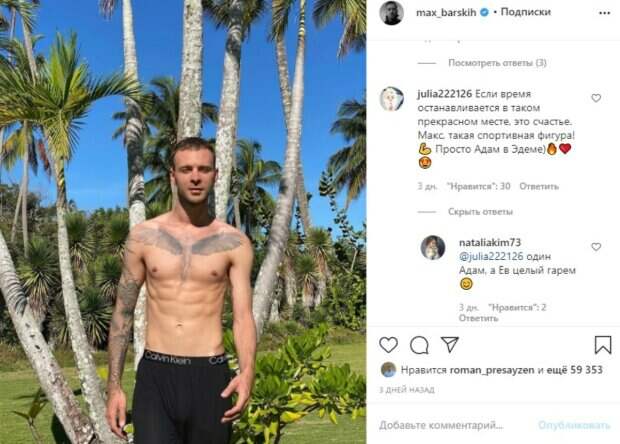Collapse replies with Скрыть ответы
The width and height of the screenshot is (620, 444).
pos(480,212)
